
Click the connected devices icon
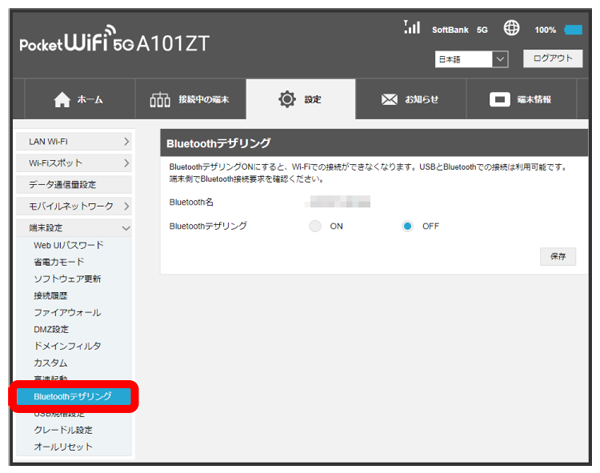coord(160,101)
